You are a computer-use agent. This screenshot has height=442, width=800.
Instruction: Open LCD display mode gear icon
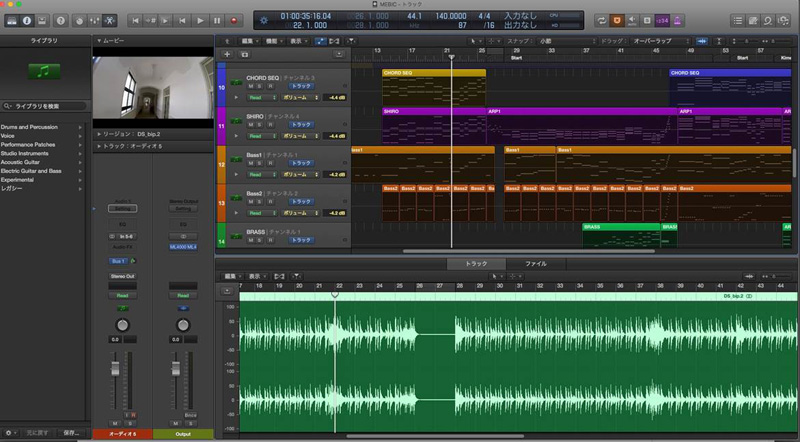[264, 21]
